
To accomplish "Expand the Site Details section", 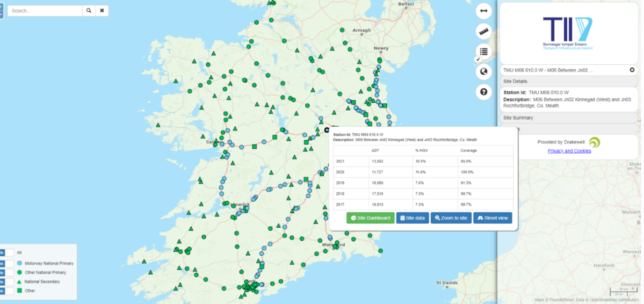I will [568, 81].
